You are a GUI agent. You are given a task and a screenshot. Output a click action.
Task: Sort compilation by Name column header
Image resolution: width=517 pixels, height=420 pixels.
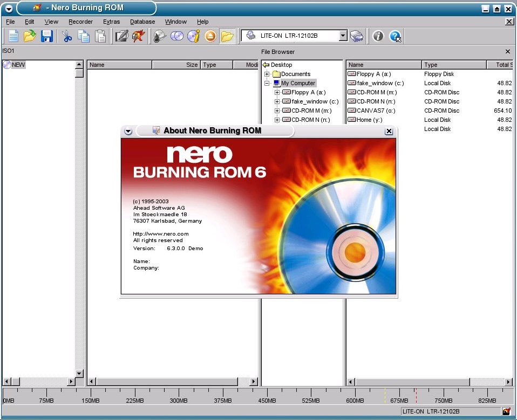[x=119, y=65]
